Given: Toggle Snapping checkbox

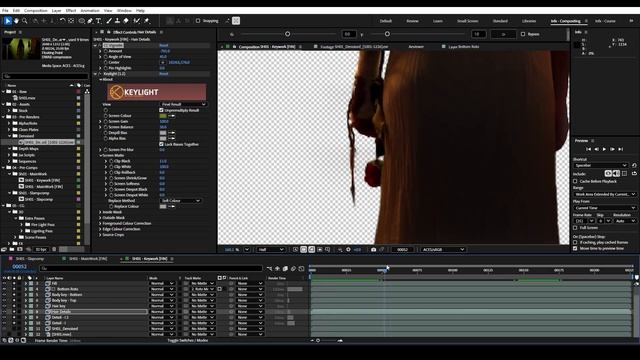Looking at the screenshot, I should (x=198, y=21).
